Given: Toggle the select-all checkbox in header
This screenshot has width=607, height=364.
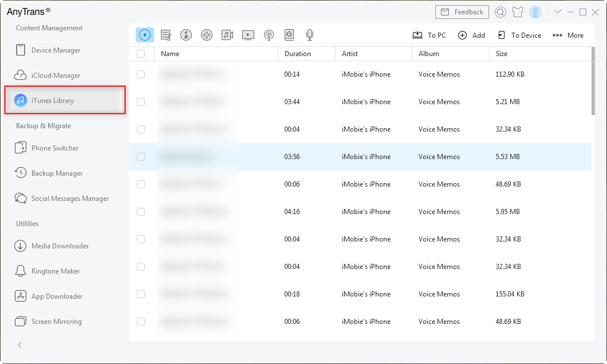Looking at the screenshot, I should click(x=141, y=54).
